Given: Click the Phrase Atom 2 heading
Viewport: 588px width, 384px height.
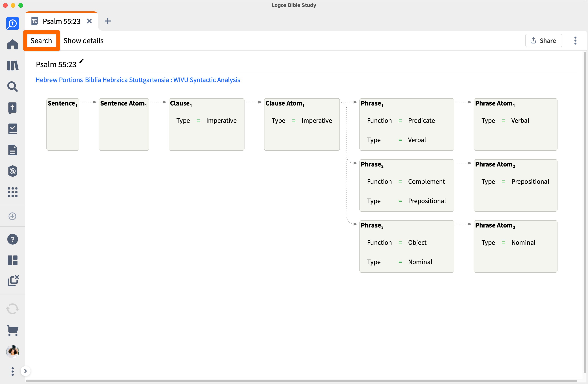Looking at the screenshot, I should pos(495,164).
